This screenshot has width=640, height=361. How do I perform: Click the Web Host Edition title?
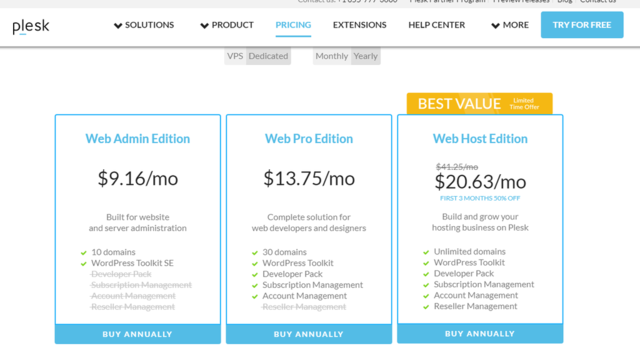[480, 139]
